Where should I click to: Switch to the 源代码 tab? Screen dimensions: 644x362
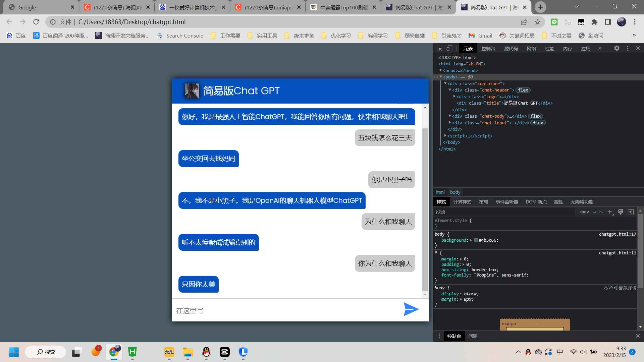511,49
